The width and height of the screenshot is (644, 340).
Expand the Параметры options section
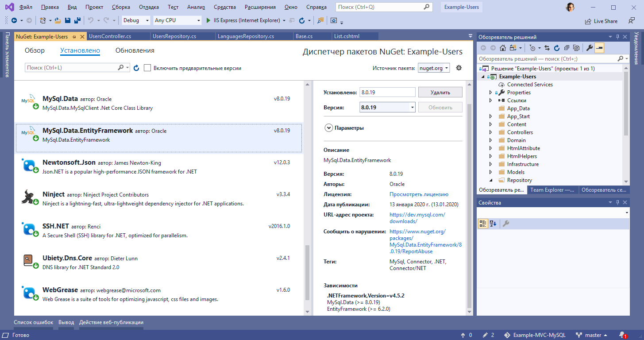328,127
